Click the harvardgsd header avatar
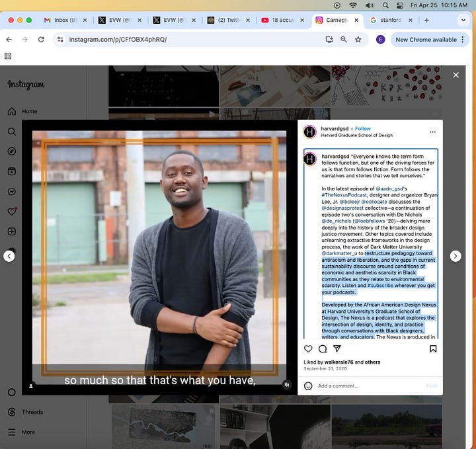This screenshot has width=476, height=449. (x=309, y=132)
